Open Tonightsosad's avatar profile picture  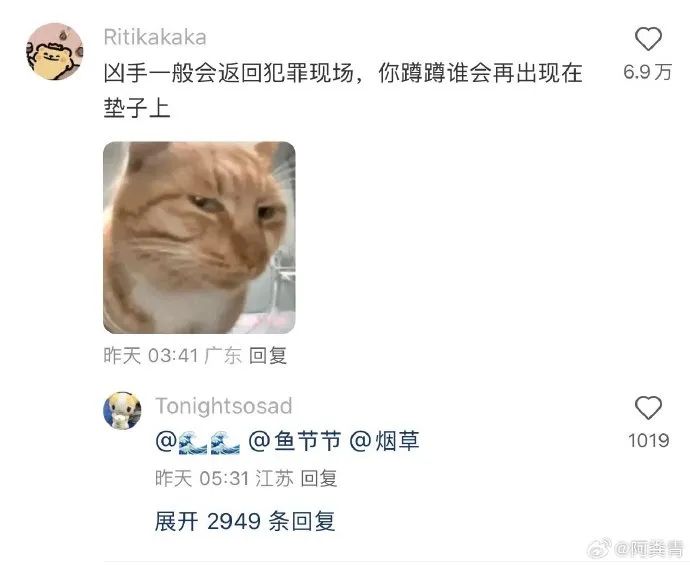[122, 411]
